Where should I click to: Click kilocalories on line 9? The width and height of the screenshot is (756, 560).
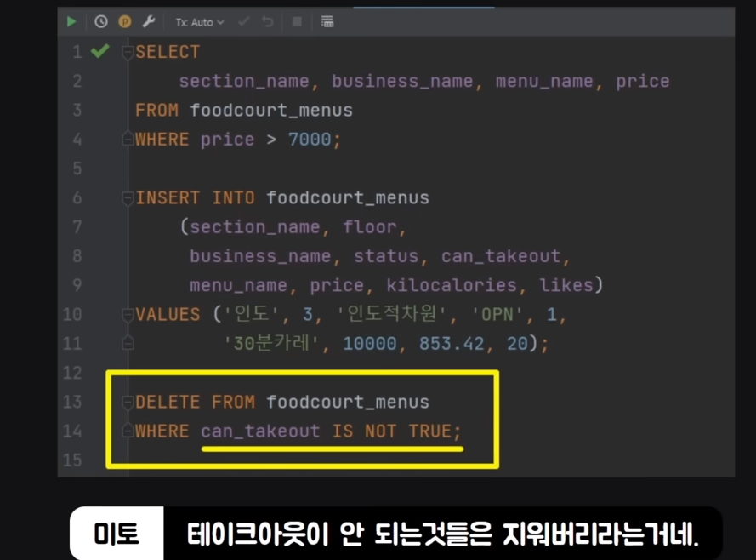coord(452,285)
